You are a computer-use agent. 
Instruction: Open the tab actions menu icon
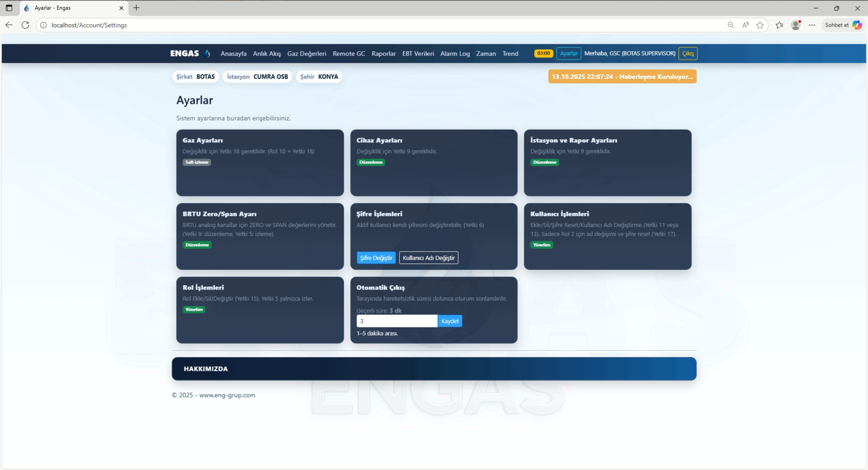point(9,8)
